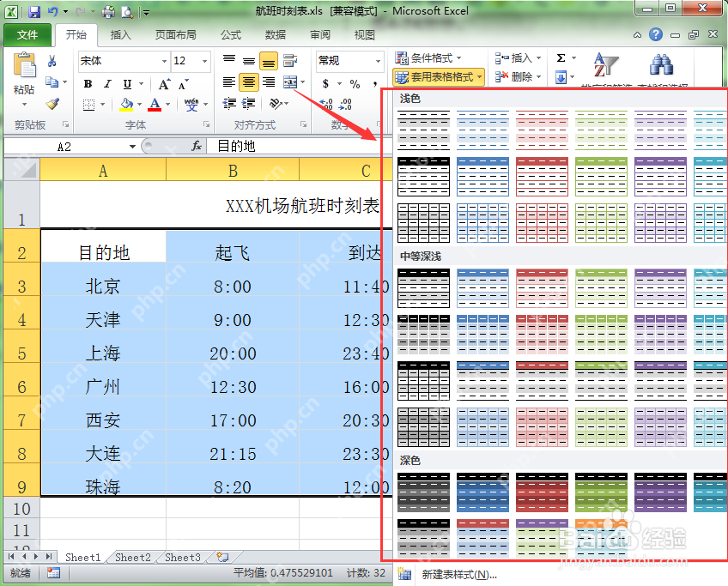Expand the fill color dropdown arrow

coord(139,105)
